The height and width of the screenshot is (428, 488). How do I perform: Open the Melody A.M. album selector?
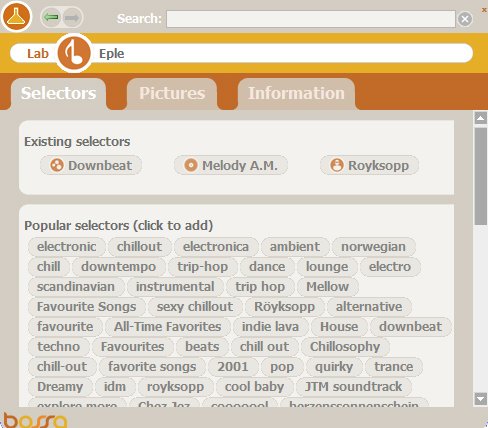tap(231, 165)
